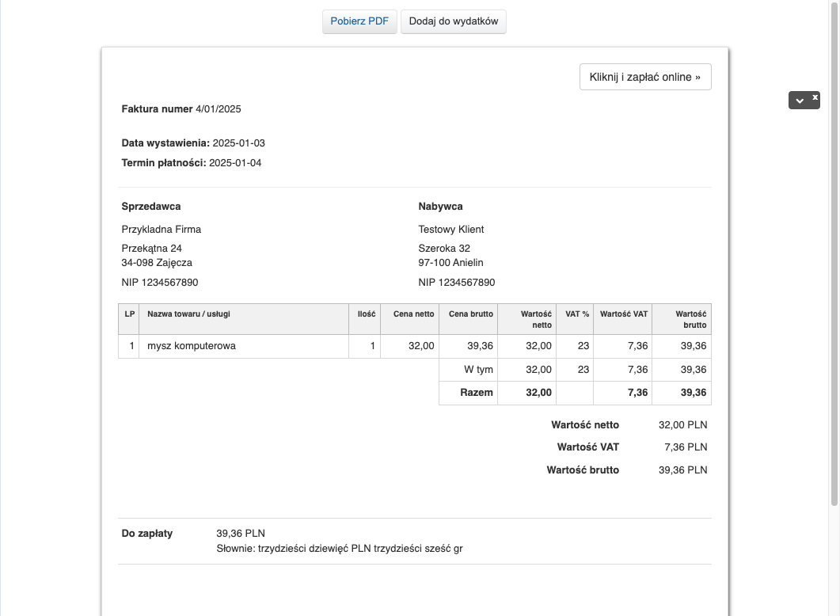Viewport: 840px width, 616px height.
Task: Click buyer street Szeroka 32
Action: (444, 248)
